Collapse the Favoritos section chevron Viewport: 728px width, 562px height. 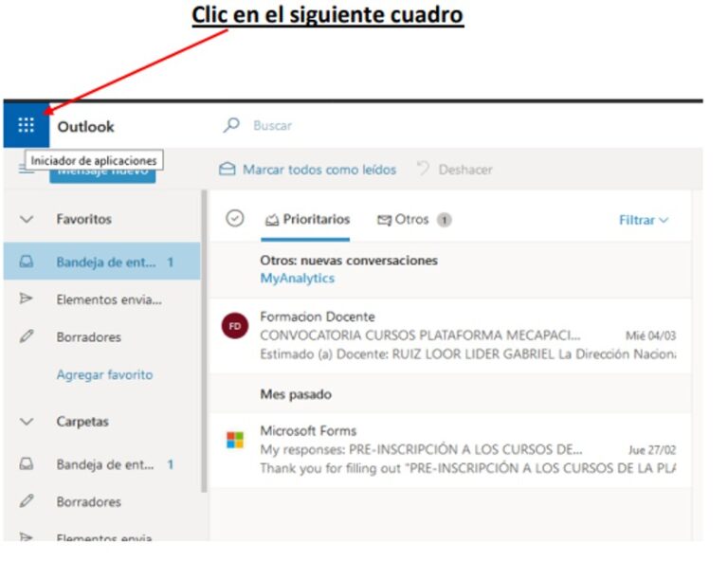pos(27,219)
